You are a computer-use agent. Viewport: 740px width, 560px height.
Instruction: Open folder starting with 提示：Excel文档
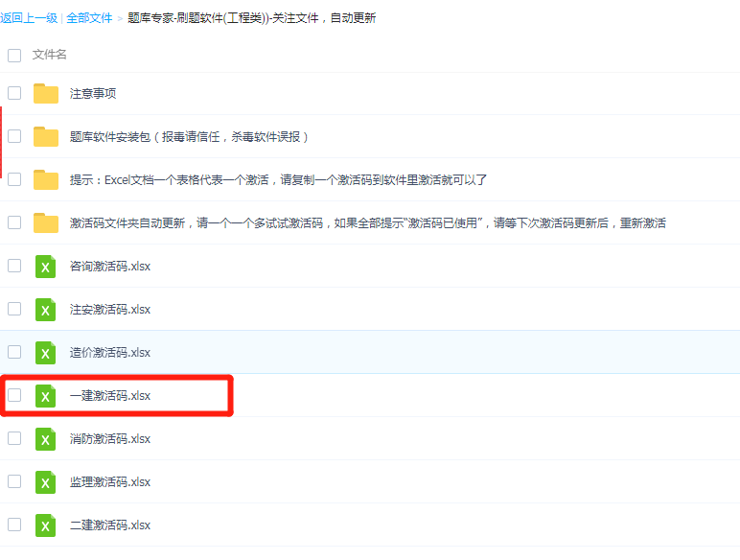click(x=278, y=179)
